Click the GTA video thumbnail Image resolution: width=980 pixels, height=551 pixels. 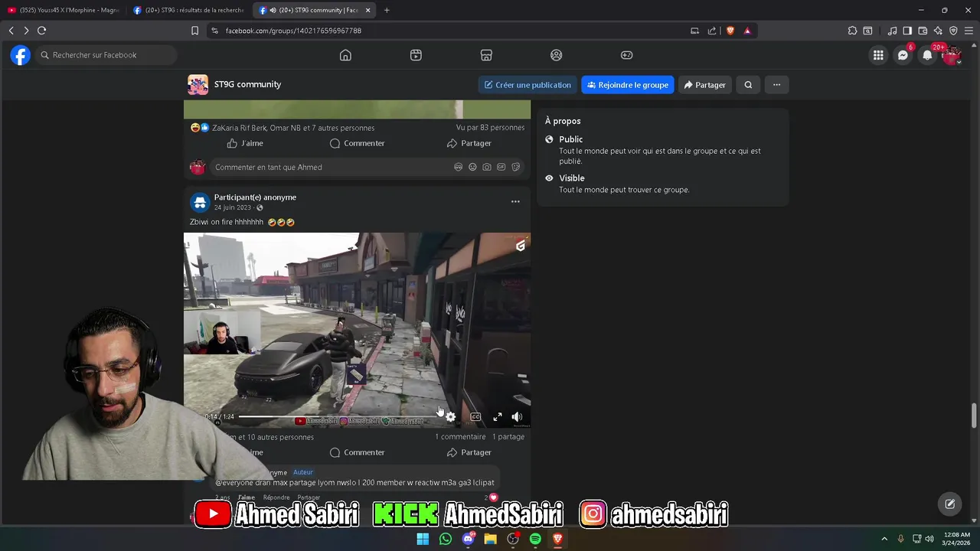click(x=357, y=330)
